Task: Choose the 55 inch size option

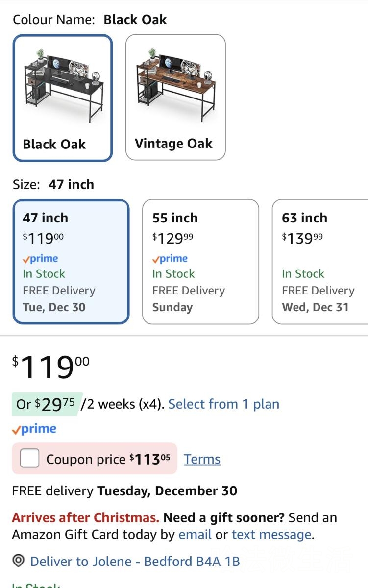Action: [200, 262]
